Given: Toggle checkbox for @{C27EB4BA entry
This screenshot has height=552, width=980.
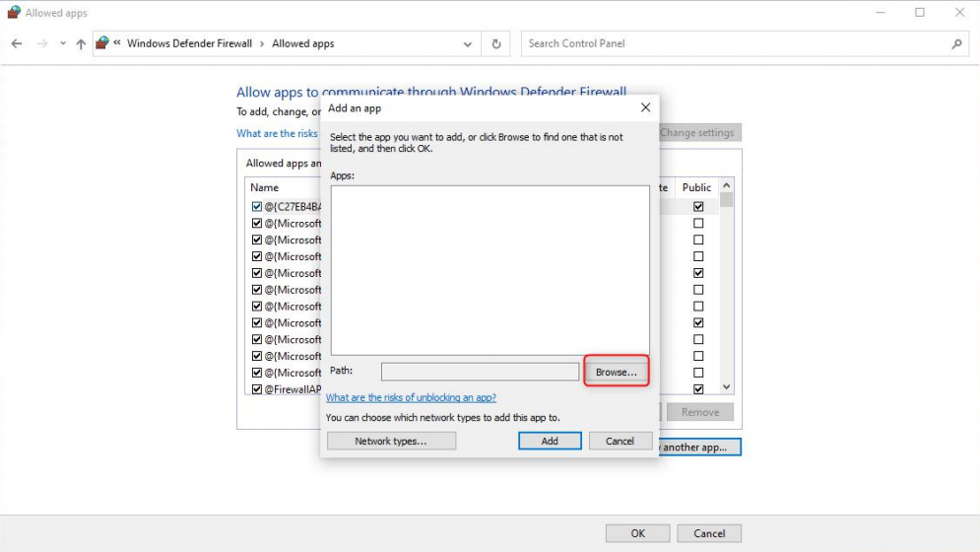Looking at the screenshot, I should point(257,207).
